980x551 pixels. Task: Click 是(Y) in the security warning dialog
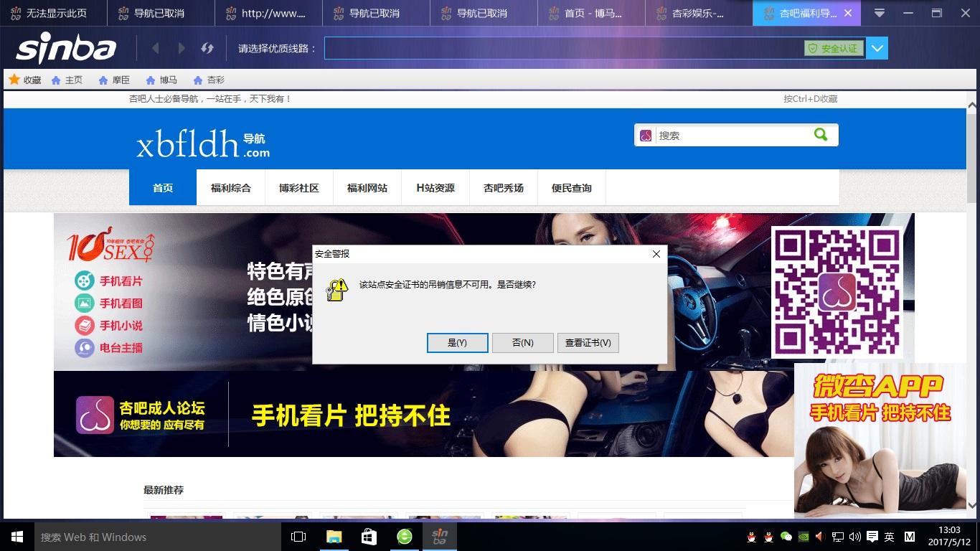[457, 343]
